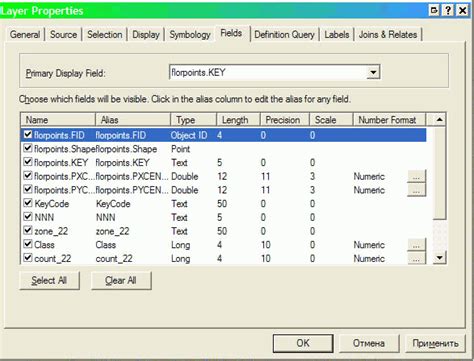The image size is (474, 361).
Task: Click the NNN alias cell
Action: 105,217
